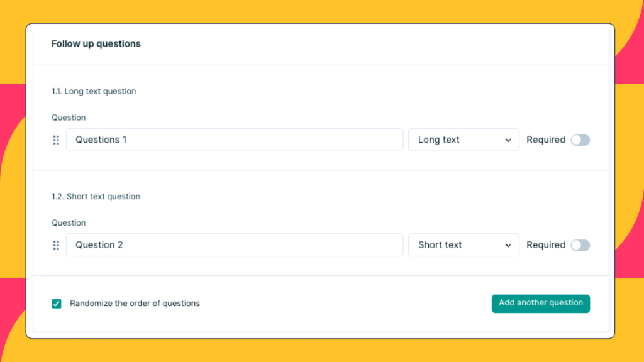This screenshot has width=644, height=362.
Task: Open the Long text type dropdown
Action: [x=464, y=140]
